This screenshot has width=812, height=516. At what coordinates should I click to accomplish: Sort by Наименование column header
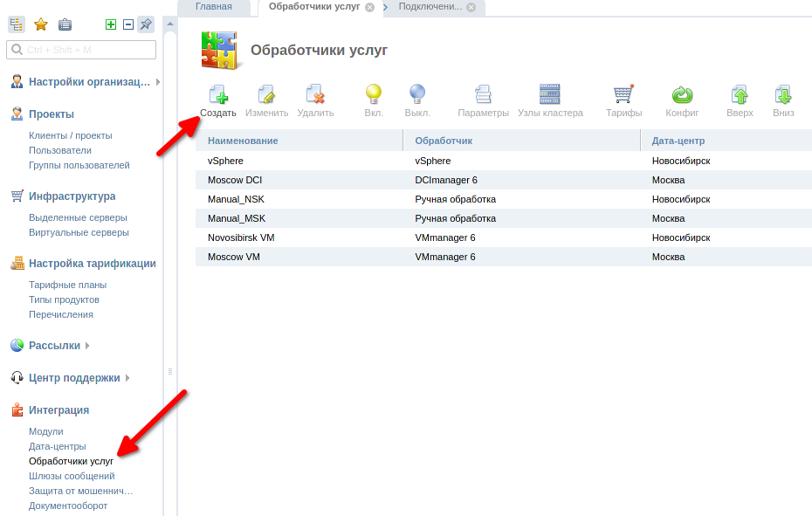(x=299, y=141)
